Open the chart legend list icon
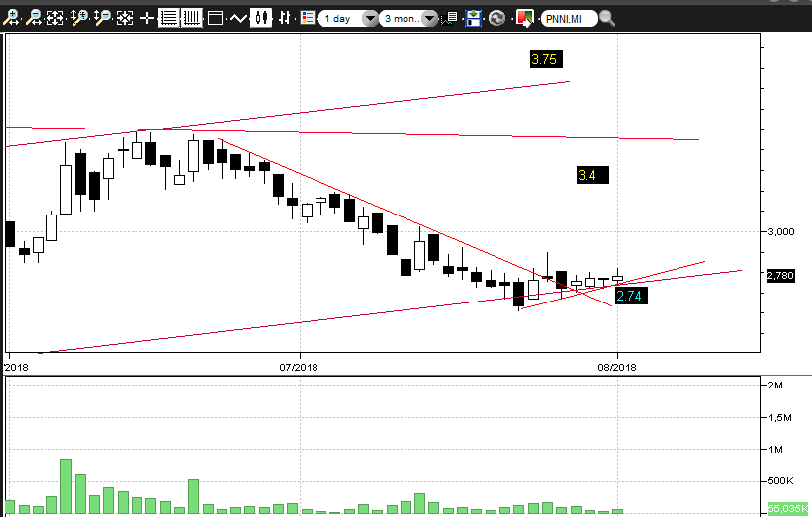 click(x=307, y=18)
